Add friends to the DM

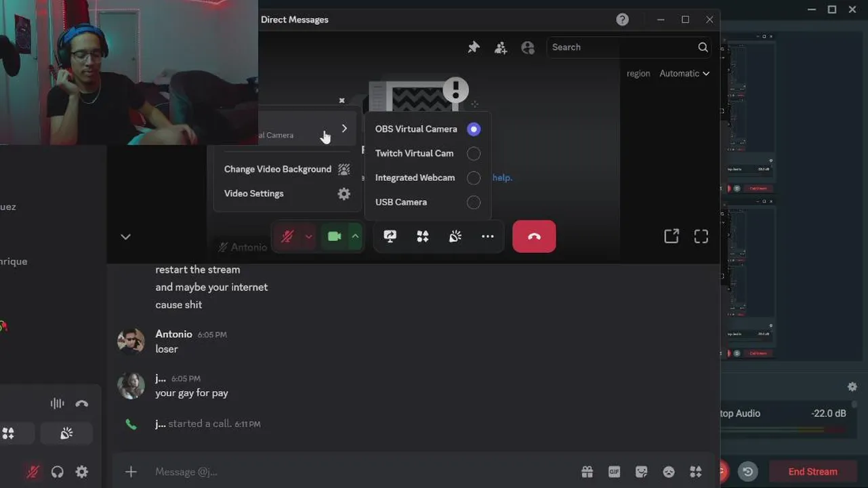tap(501, 47)
